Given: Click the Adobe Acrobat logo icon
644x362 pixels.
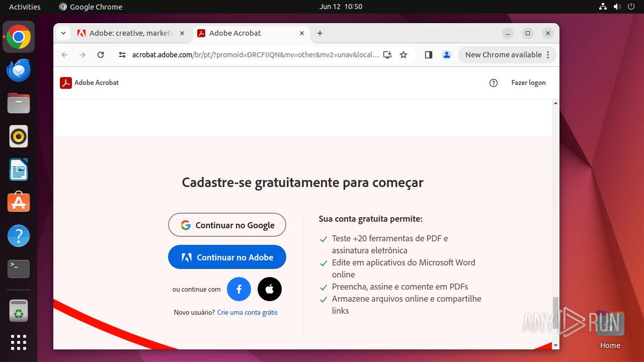Looking at the screenshot, I should 66,82.
